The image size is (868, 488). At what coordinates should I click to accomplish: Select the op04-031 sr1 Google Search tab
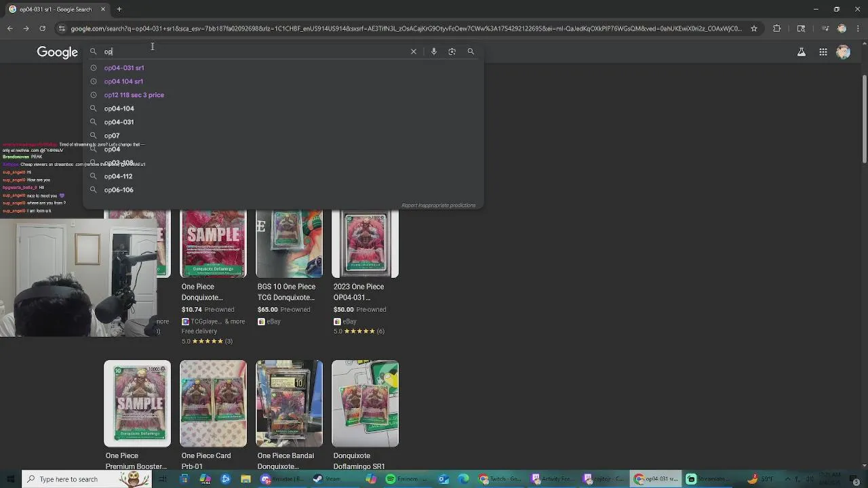tap(57, 9)
